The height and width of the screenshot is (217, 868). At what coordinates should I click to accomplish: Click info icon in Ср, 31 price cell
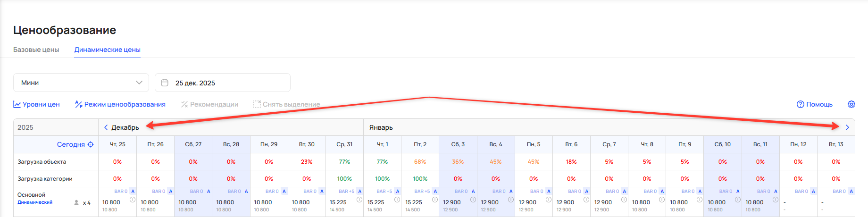[359, 200]
